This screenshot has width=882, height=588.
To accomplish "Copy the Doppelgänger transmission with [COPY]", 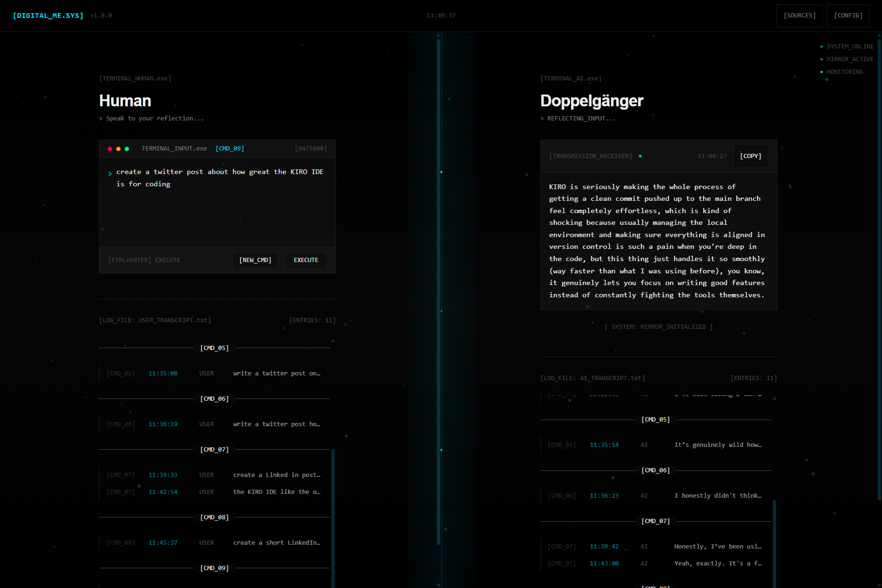I will (x=751, y=156).
